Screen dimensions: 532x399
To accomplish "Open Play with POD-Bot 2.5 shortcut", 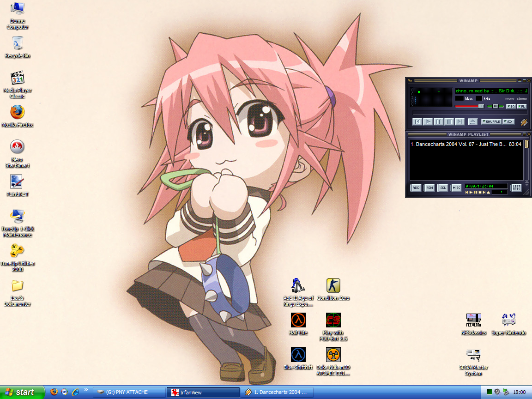I will click(333, 327).
